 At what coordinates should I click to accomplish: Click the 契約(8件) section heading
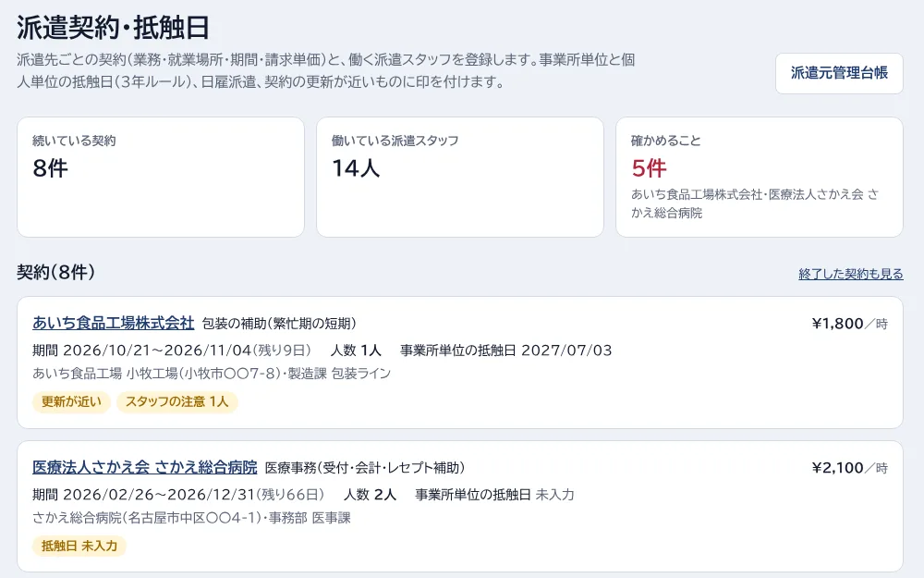coord(56,272)
